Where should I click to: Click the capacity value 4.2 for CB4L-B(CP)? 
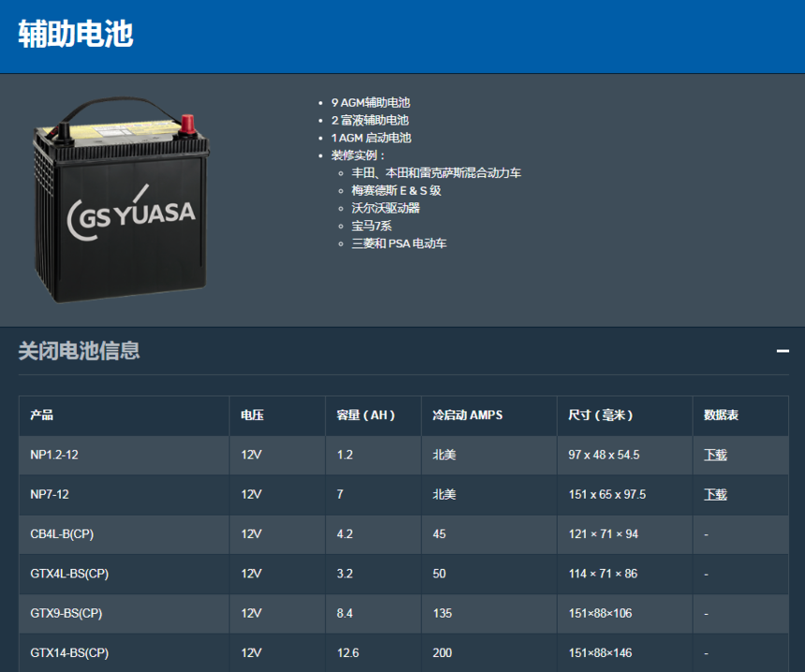tap(345, 533)
